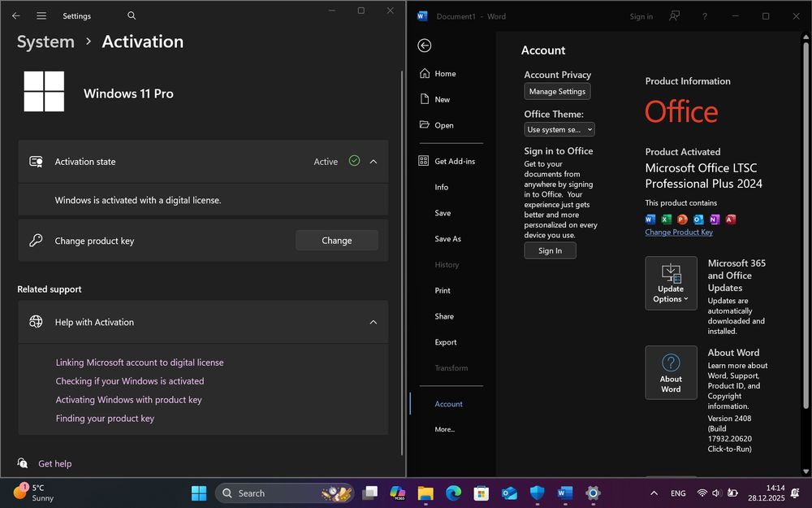Open the Word feedback person icon
812x508 pixels.
click(x=674, y=16)
